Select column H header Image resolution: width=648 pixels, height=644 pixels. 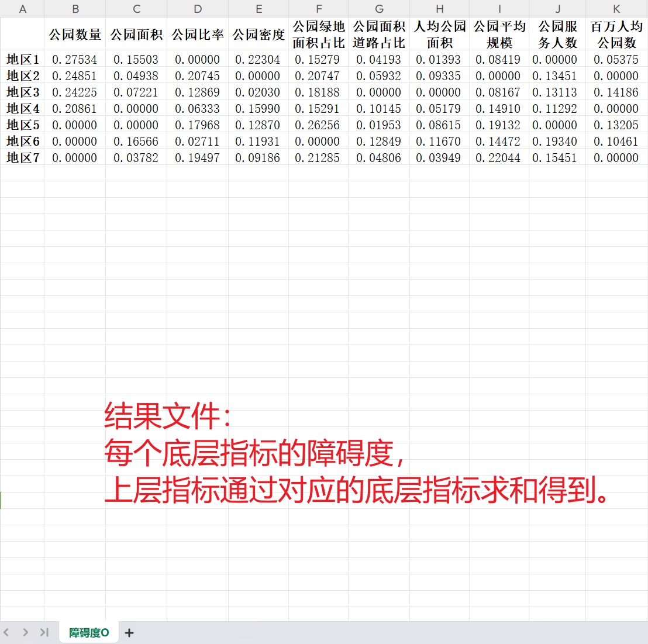click(x=440, y=9)
